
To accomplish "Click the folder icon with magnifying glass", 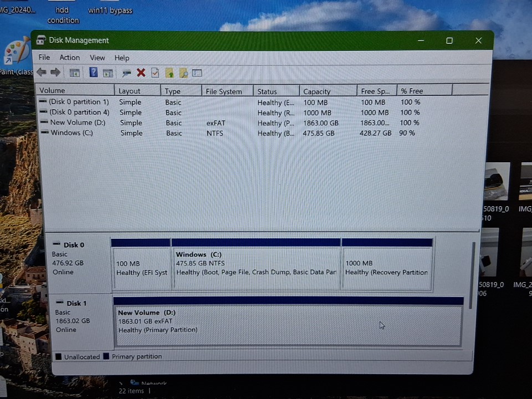I will point(183,73).
